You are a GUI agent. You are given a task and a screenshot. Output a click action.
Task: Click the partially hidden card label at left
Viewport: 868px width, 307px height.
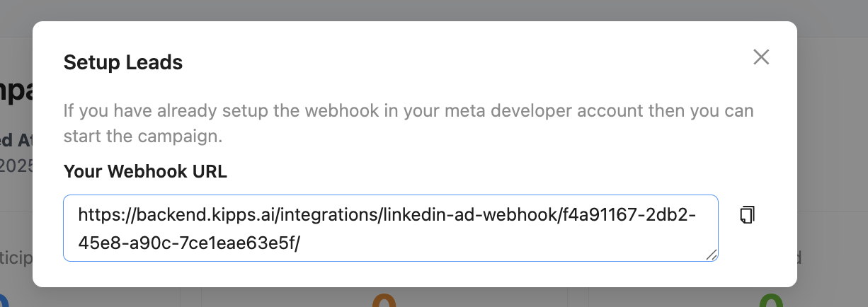16,257
